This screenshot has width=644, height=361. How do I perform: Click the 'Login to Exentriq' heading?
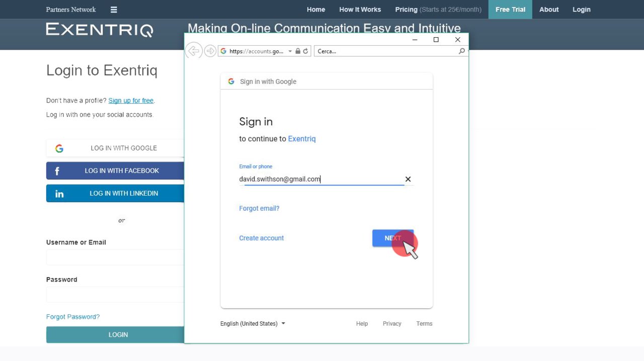point(102,70)
